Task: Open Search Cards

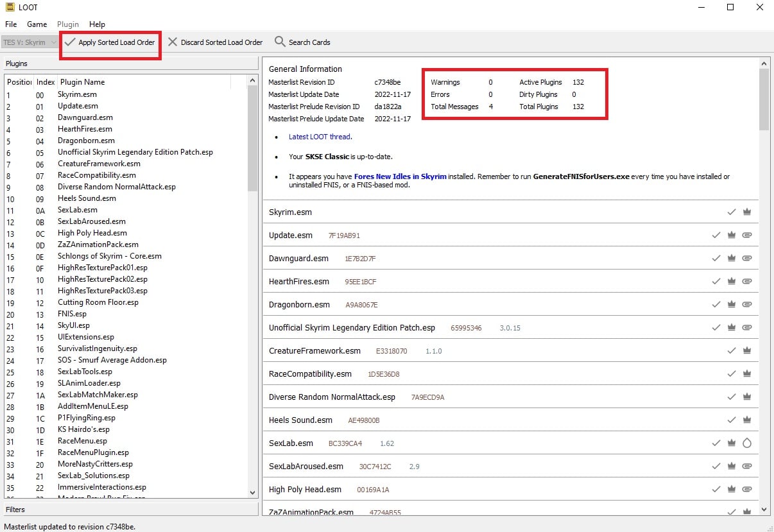Action: point(302,42)
